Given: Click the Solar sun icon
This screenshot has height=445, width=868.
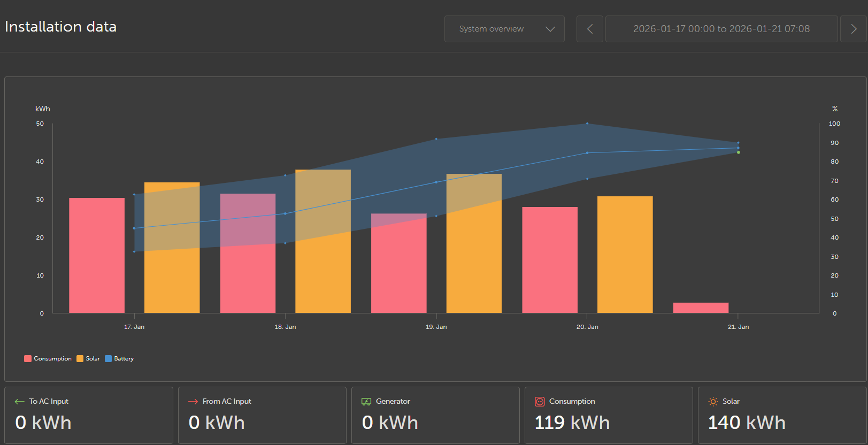Looking at the screenshot, I should [713, 402].
